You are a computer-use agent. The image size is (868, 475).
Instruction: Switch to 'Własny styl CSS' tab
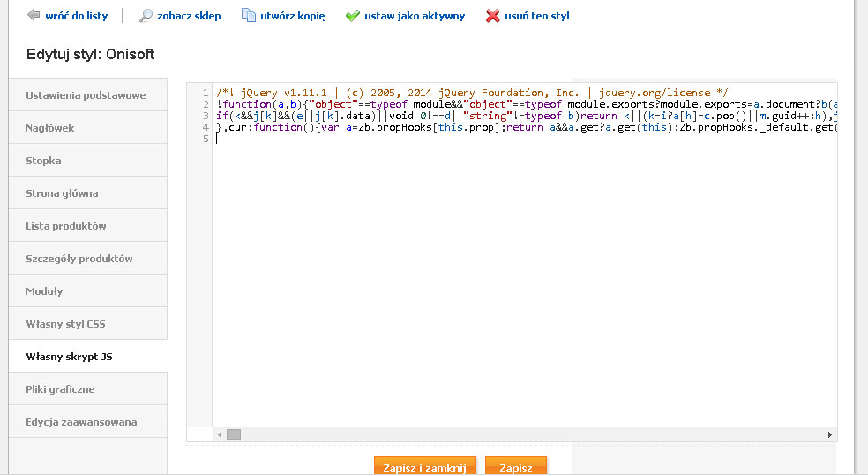click(88, 324)
